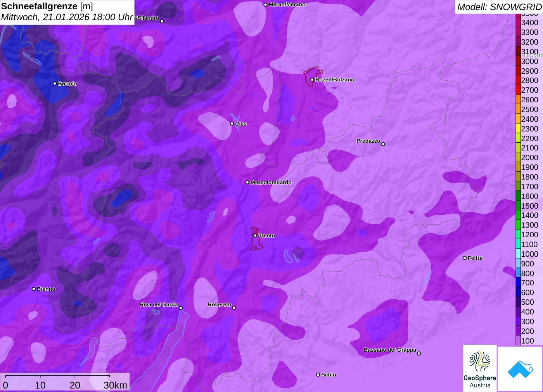This screenshot has width=543, height=392.
Task: Click the "2500" legend value label
Action: [529, 109]
